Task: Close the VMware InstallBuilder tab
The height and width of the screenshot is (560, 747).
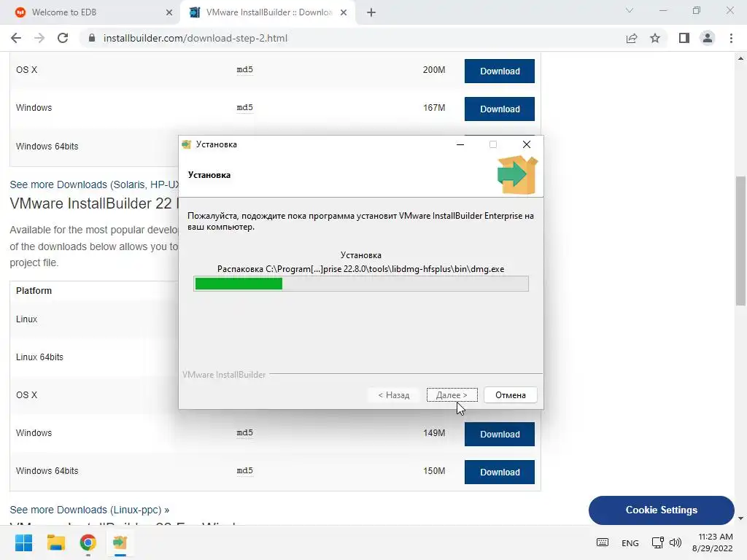Action: pyautogui.click(x=344, y=12)
